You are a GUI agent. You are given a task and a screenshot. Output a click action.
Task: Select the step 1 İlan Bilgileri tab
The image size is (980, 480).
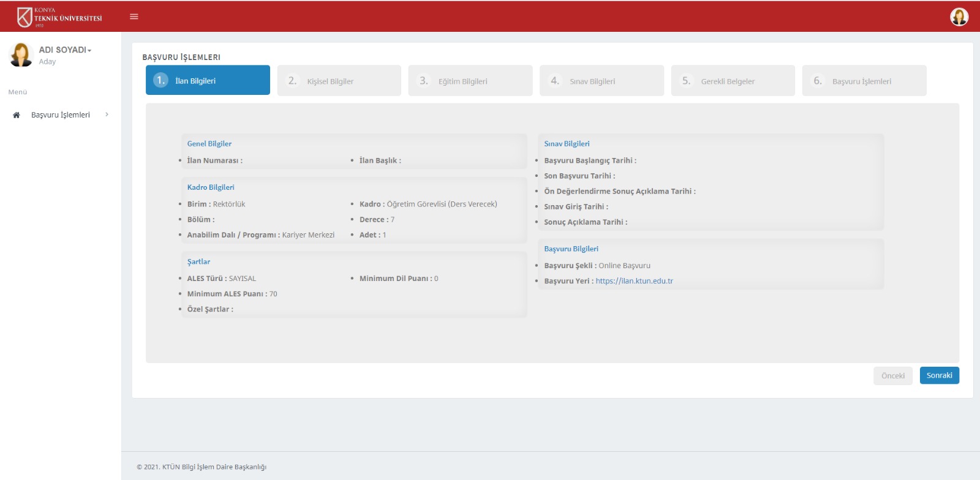(208, 80)
